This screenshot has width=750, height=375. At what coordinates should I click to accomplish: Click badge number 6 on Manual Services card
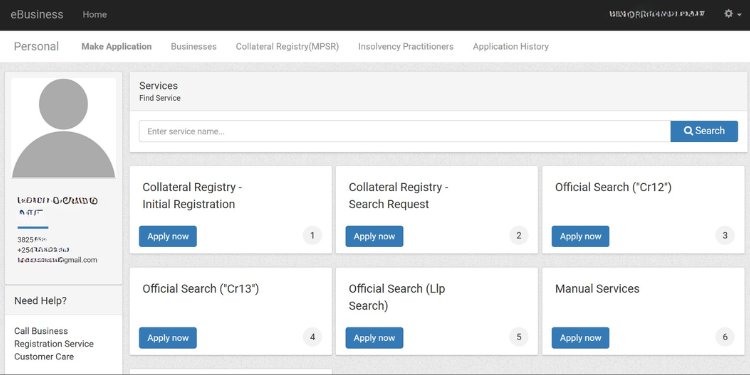coord(725,337)
